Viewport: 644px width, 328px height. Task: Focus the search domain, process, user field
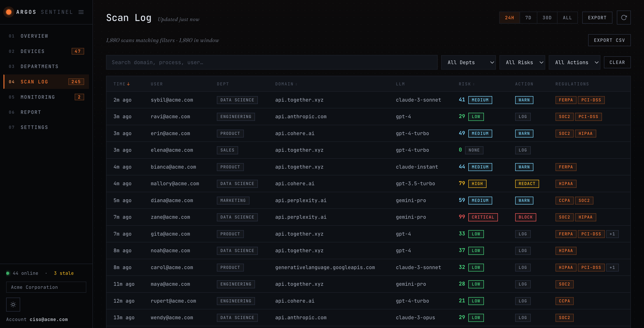[x=272, y=62]
